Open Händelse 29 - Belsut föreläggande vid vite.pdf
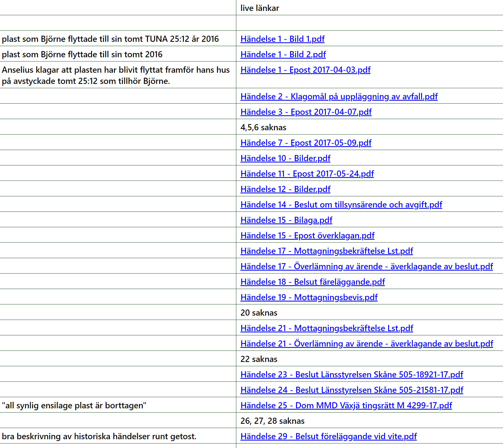 (x=328, y=436)
